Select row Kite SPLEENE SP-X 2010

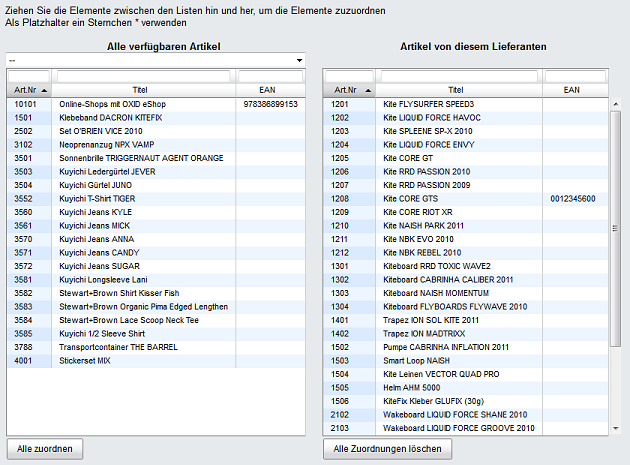tap(466, 131)
